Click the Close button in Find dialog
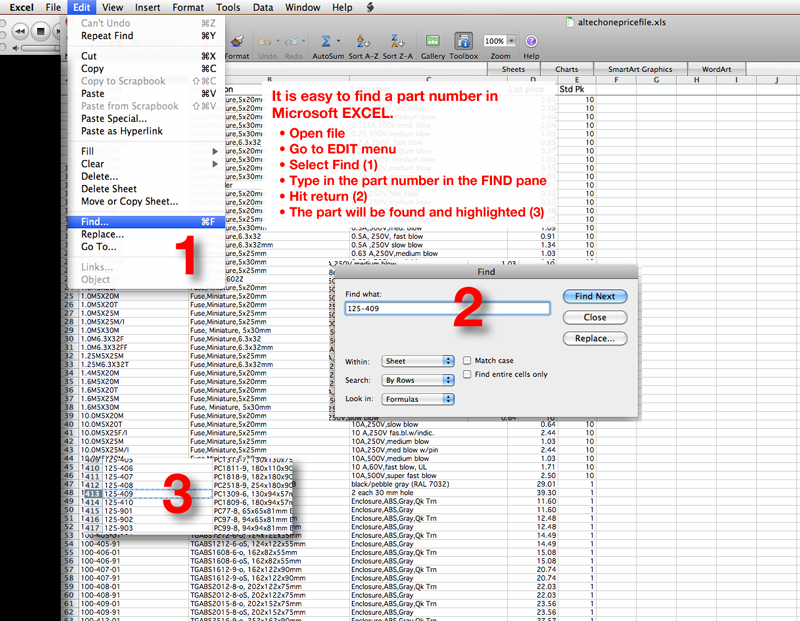The height and width of the screenshot is (621, 800). (595, 317)
